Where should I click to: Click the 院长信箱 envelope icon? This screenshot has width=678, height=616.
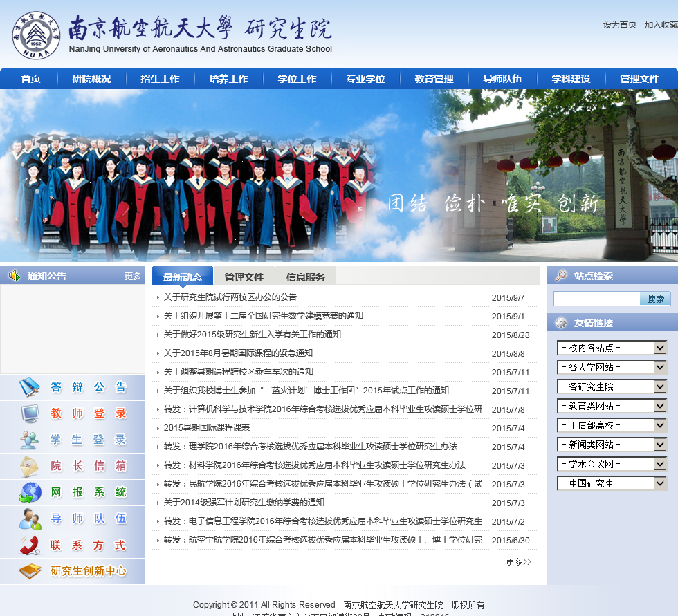[x=29, y=466]
